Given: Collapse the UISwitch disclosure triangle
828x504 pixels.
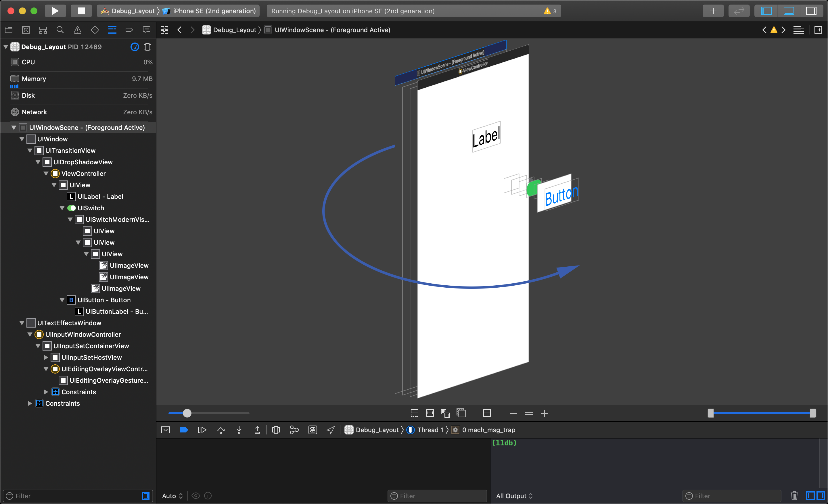Looking at the screenshot, I should tap(62, 208).
